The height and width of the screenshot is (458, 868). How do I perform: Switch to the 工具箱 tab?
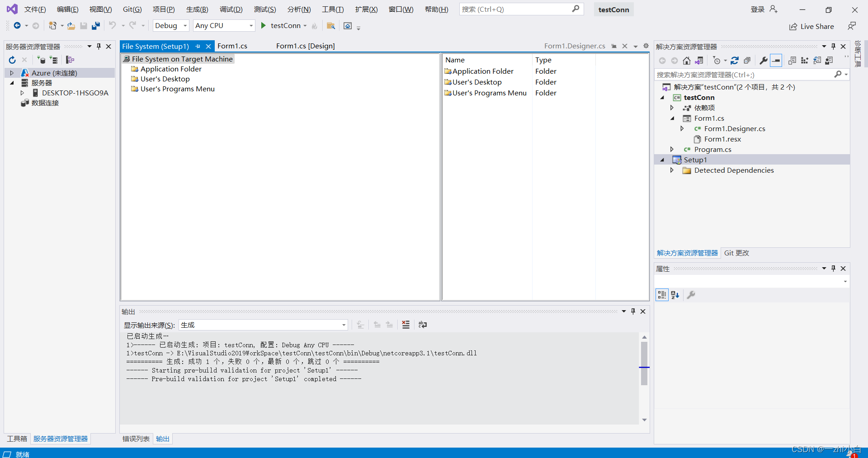pyautogui.click(x=17, y=439)
